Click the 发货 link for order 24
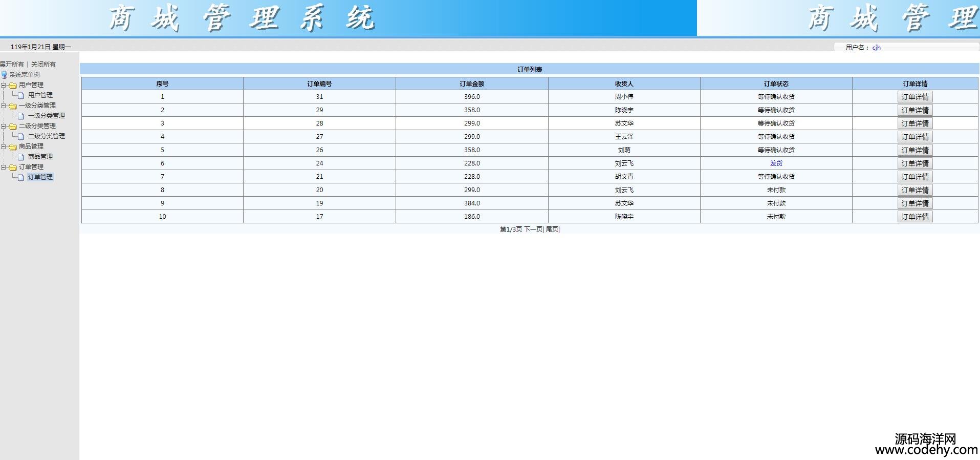 click(x=776, y=163)
